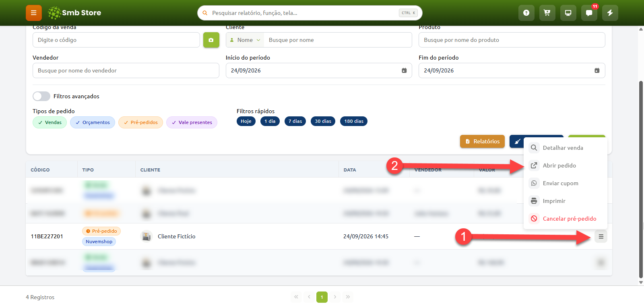Apply the 180 dias quick filter
The image size is (644, 308).
354,121
